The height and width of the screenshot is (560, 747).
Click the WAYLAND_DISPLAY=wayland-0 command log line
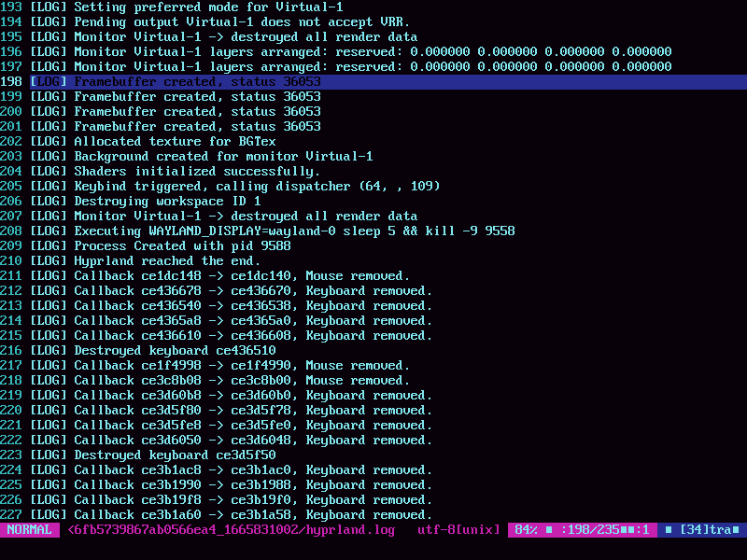pyautogui.click(x=271, y=231)
